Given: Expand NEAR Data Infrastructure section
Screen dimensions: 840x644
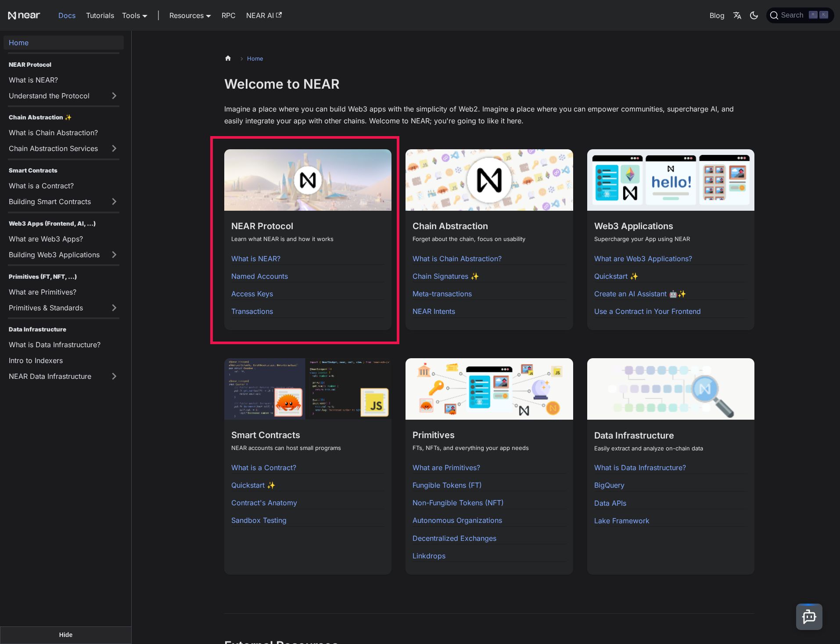Looking at the screenshot, I should coord(114,376).
